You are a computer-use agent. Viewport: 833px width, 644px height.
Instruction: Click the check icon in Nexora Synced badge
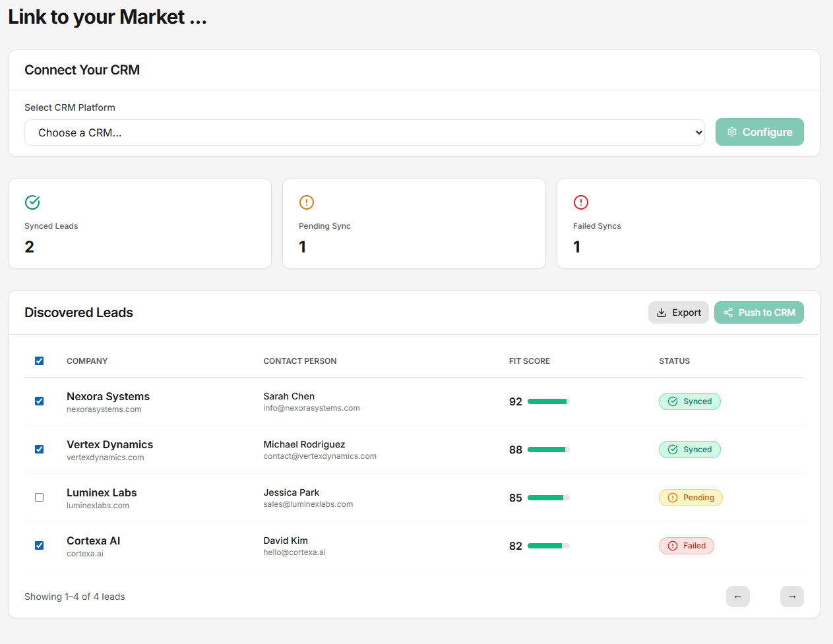(x=673, y=401)
